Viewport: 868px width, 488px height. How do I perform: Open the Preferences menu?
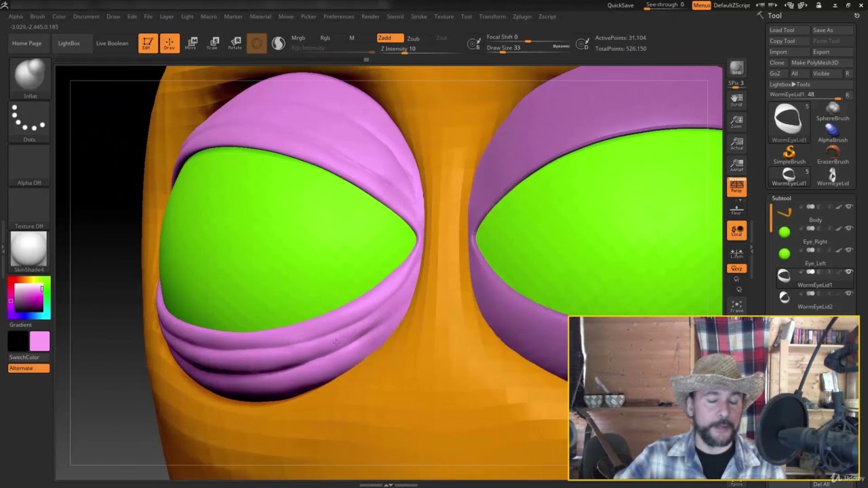click(x=338, y=16)
